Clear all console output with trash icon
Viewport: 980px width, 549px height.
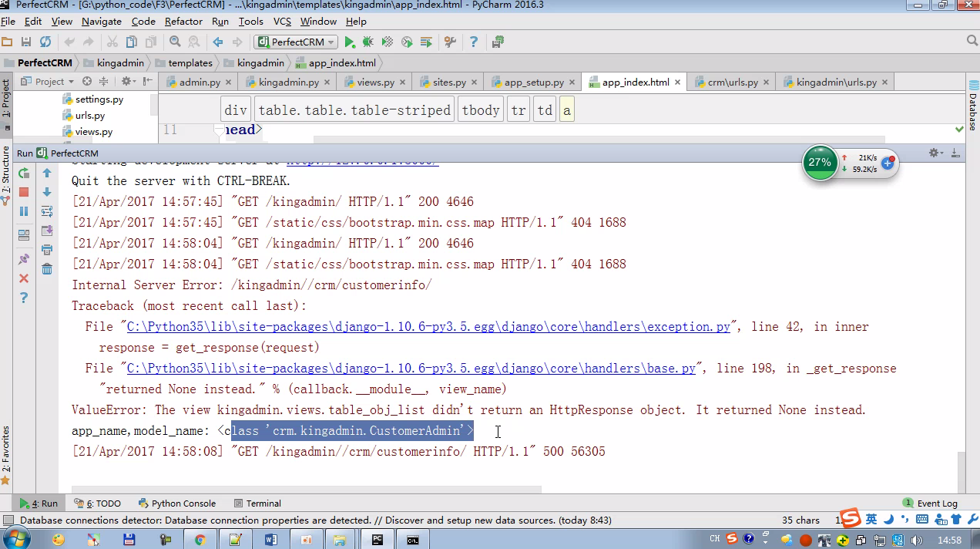pyautogui.click(x=47, y=269)
